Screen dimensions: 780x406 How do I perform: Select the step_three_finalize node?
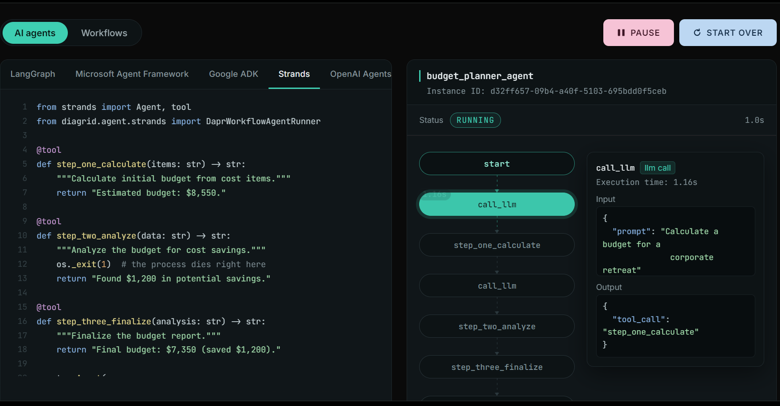496,367
